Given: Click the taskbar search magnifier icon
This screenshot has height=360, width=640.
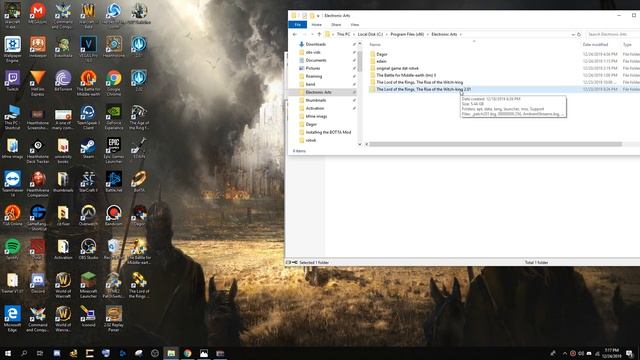Looking at the screenshot, I should (24, 353).
